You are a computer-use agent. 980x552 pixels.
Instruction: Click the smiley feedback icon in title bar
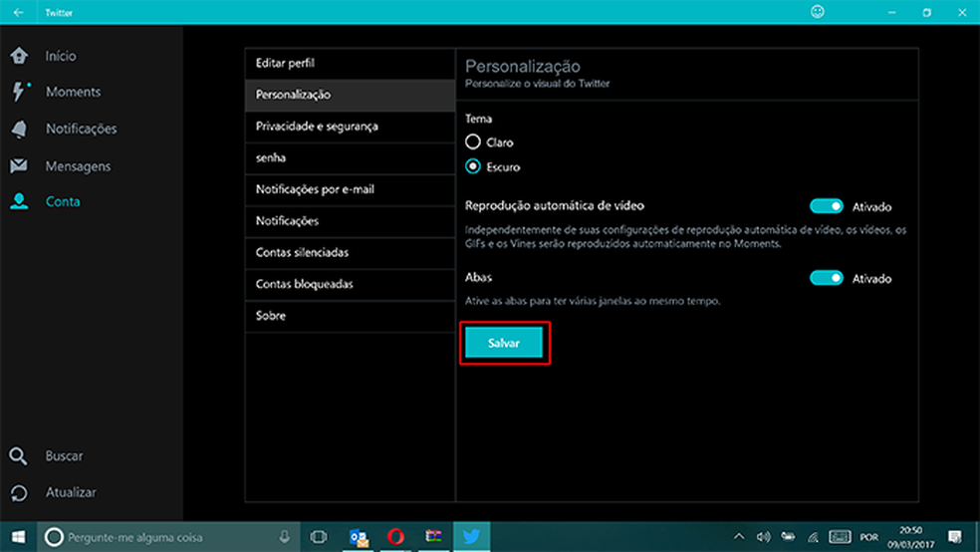coord(819,13)
